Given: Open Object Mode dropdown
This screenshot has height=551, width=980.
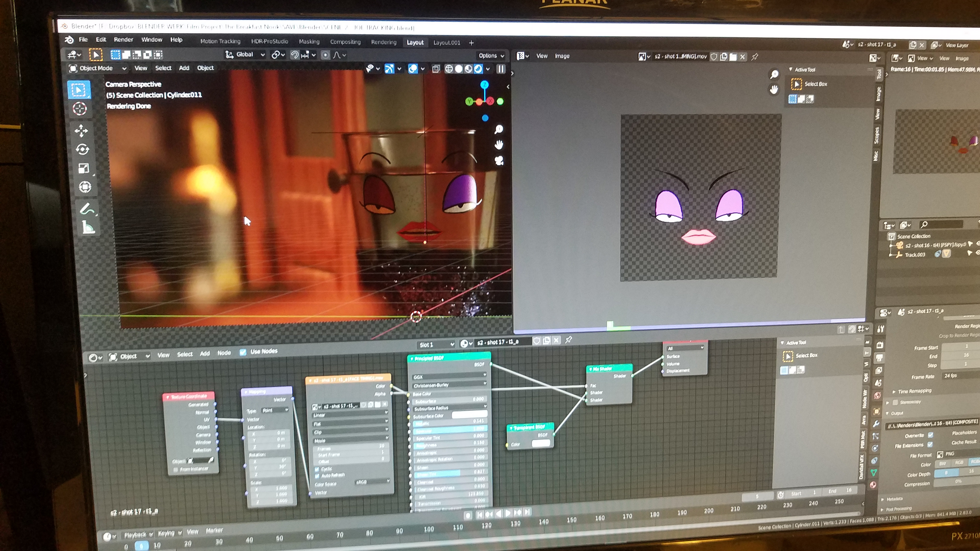Looking at the screenshot, I should 97,68.
